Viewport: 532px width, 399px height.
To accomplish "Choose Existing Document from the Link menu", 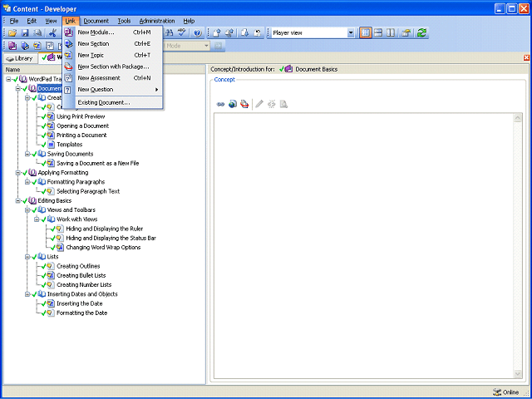I will [x=113, y=102].
